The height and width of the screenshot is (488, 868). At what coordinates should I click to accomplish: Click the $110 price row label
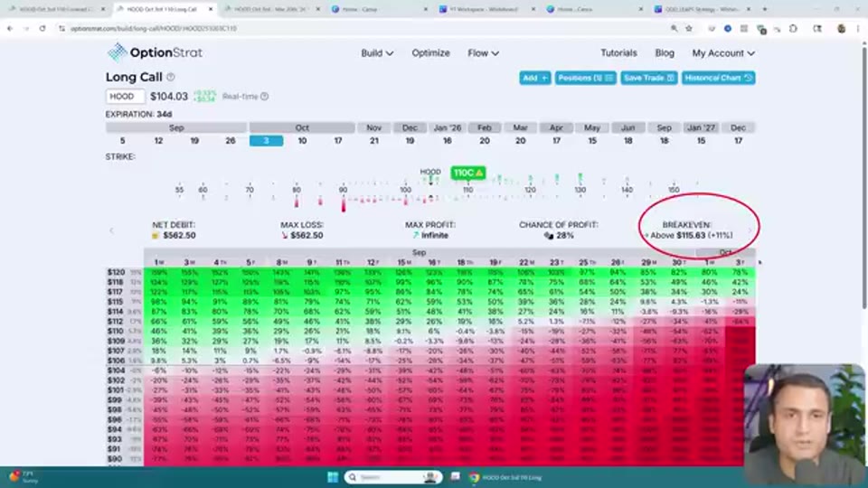117,331
